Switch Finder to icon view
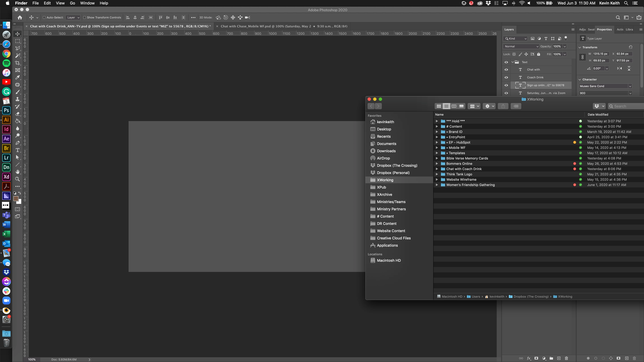Viewport: 644px width, 362px height. (x=439, y=106)
